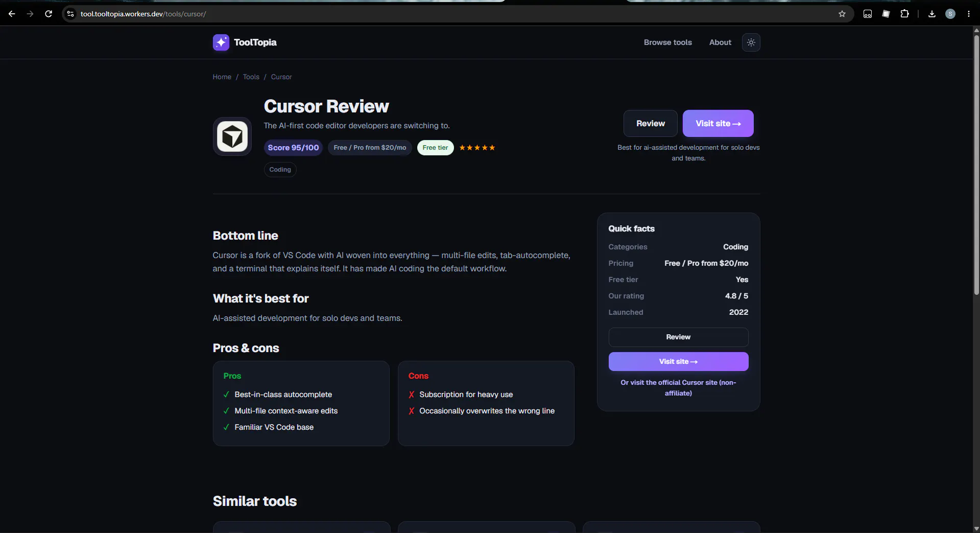Bookmark this page with the star icon
Viewport: 980px width, 533px height.
[842, 14]
